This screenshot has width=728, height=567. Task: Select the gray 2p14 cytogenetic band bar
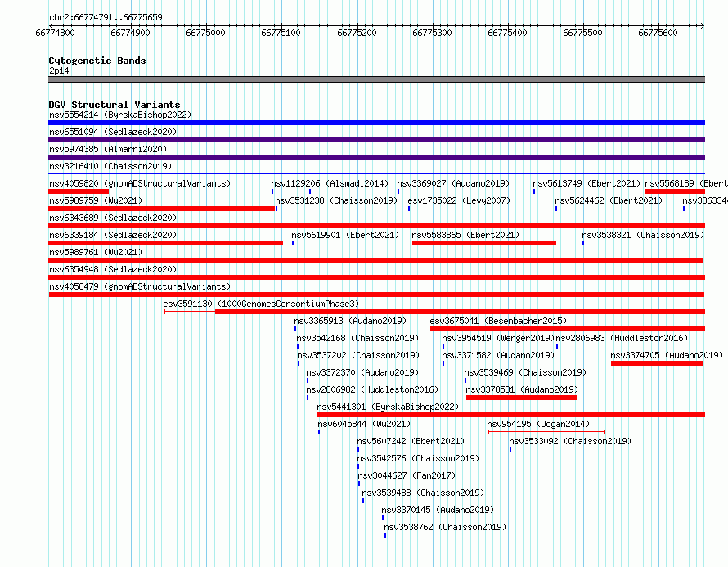coord(376,79)
